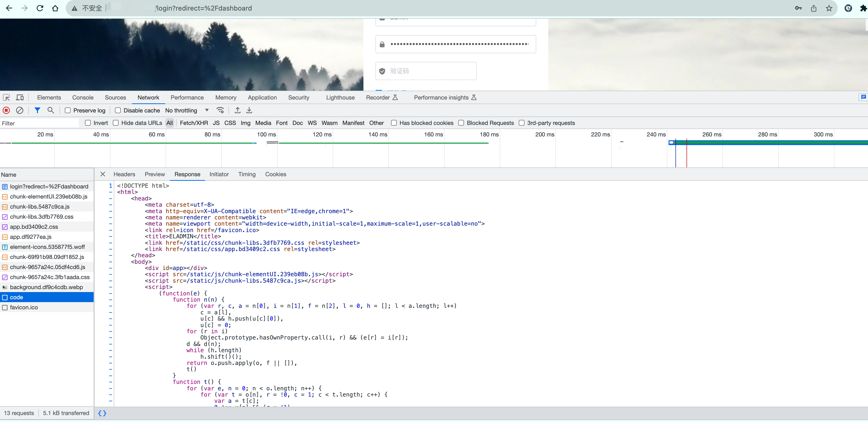The height and width of the screenshot is (422, 868).
Task: Go to the home page icon
Action: point(55,8)
